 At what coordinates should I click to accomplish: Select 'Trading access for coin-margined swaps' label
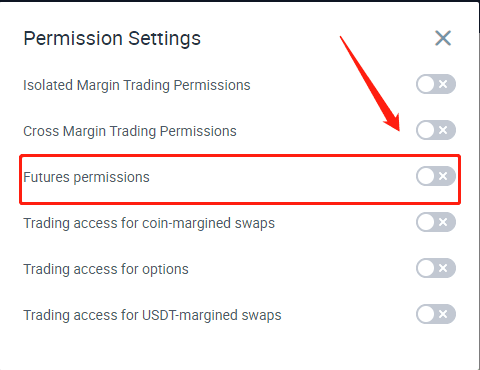point(149,223)
